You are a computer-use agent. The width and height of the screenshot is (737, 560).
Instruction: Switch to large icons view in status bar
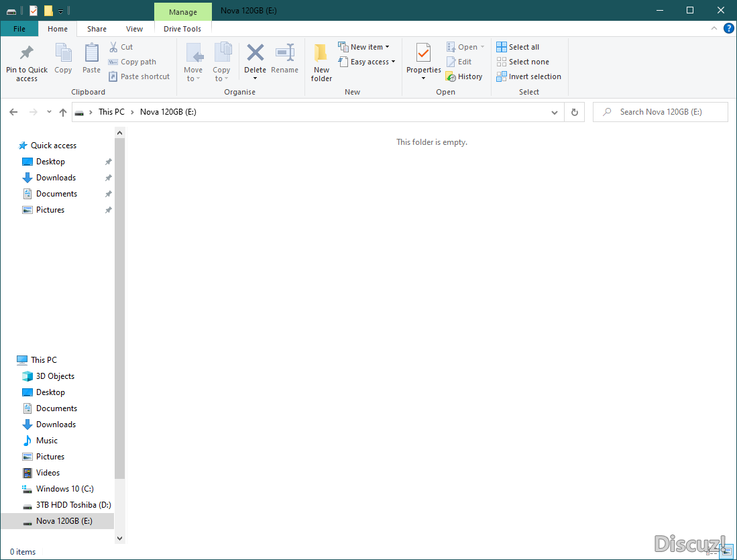pyautogui.click(x=727, y=551)
